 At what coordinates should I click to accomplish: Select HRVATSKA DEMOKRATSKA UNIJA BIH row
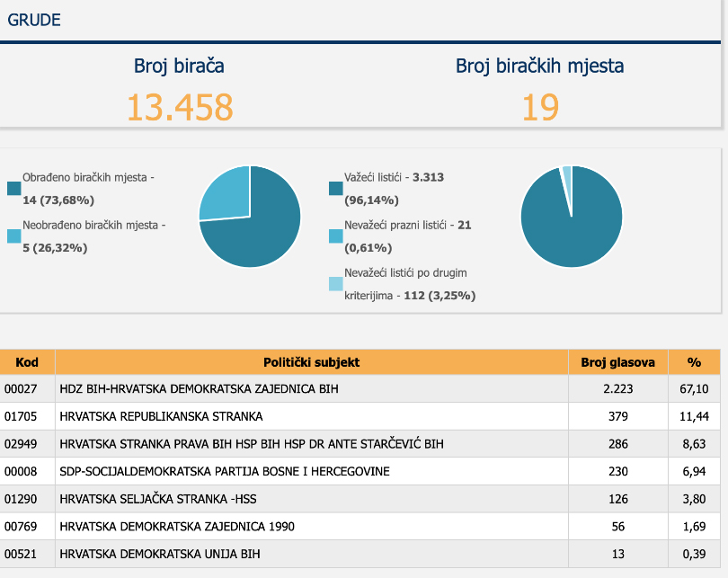click(x=360, y=554)
